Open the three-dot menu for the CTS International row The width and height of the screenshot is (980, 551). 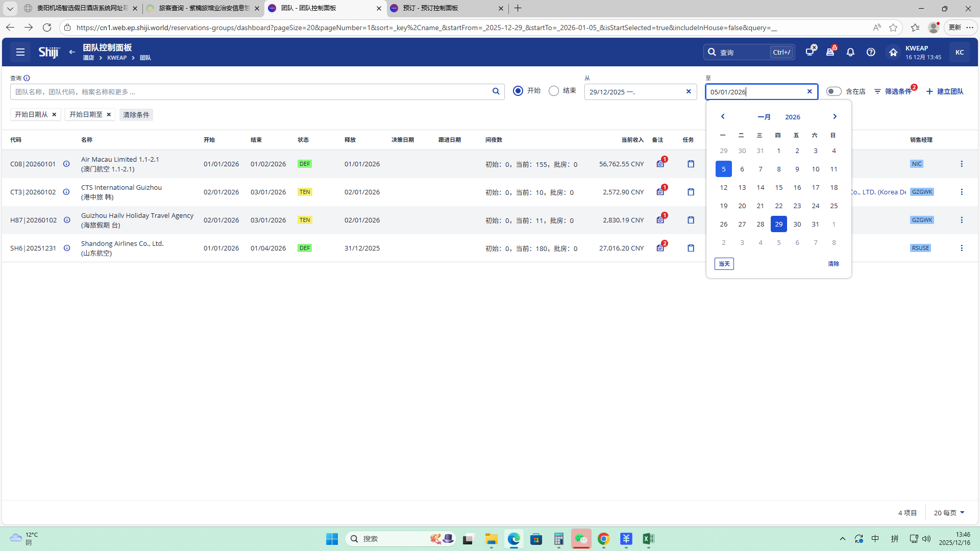(x=962, y=192)
